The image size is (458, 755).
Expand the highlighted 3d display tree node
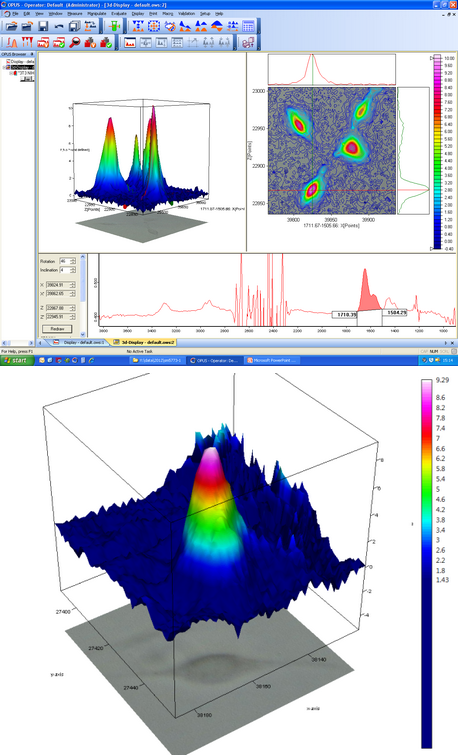(4, 67)
